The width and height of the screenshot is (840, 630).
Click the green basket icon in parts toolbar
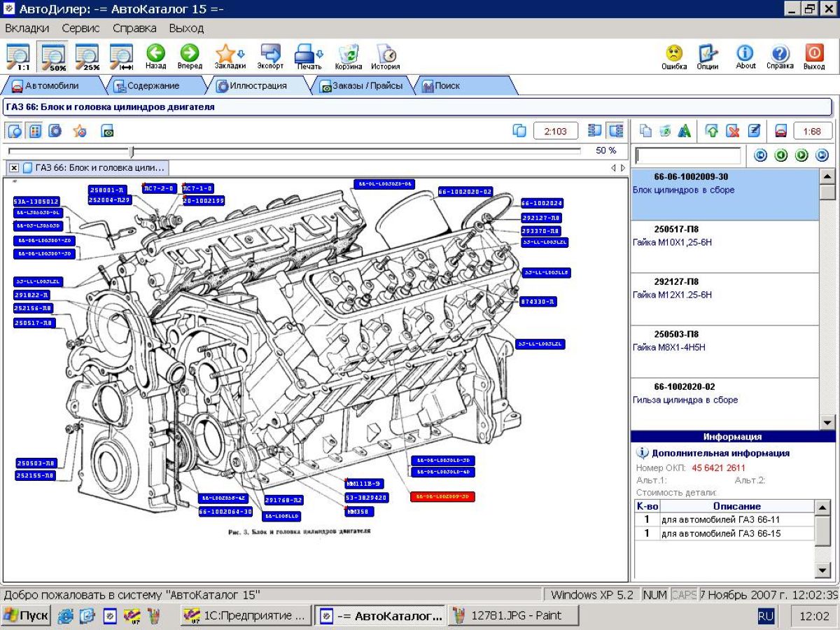665,131
